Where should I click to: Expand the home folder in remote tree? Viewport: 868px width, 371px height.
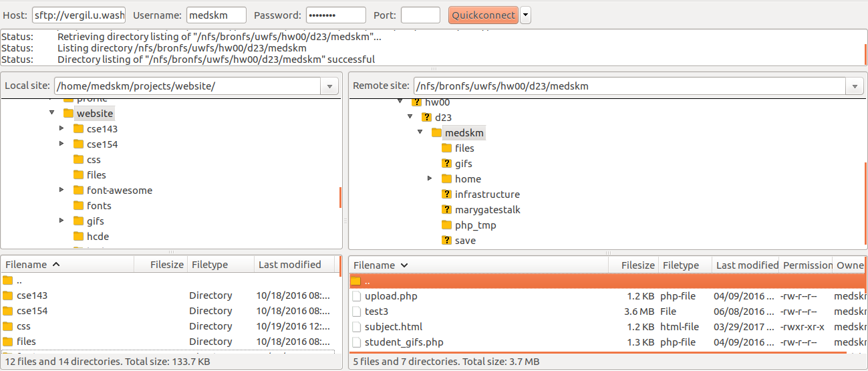coord(430,178)
